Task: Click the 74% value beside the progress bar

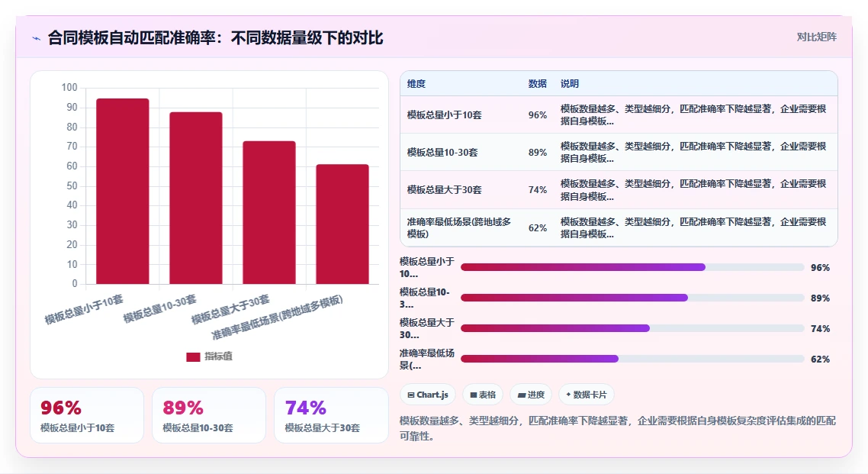Action: [x=820, y=328]
